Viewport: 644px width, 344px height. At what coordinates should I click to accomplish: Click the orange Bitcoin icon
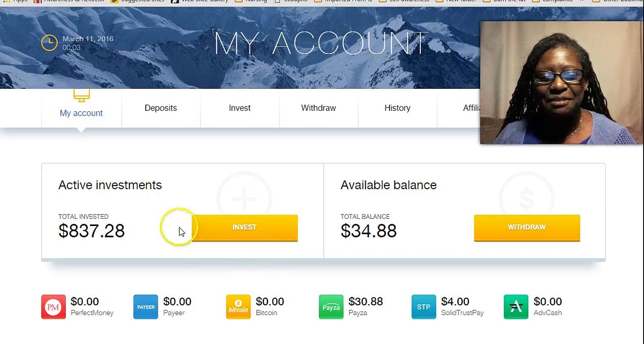click(x=238, y=307)
